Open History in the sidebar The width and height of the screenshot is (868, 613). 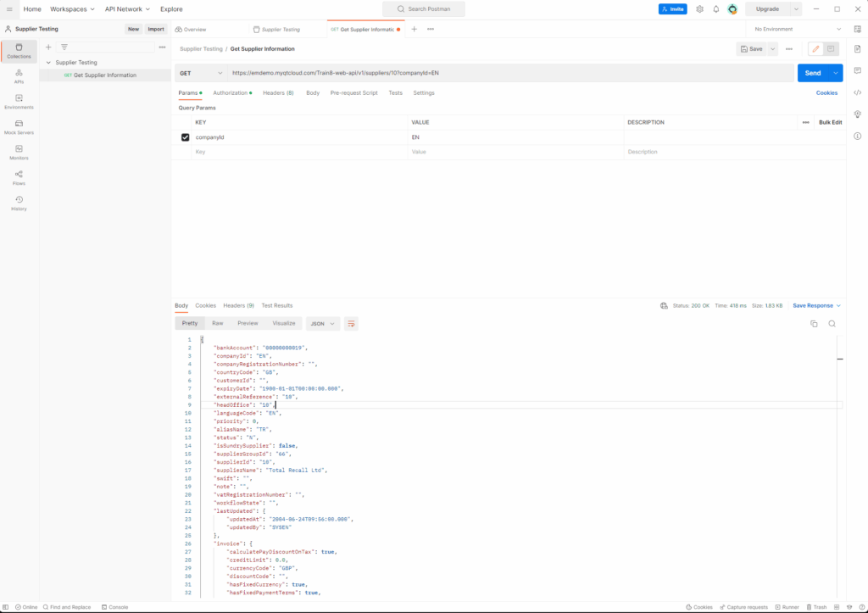19,203
